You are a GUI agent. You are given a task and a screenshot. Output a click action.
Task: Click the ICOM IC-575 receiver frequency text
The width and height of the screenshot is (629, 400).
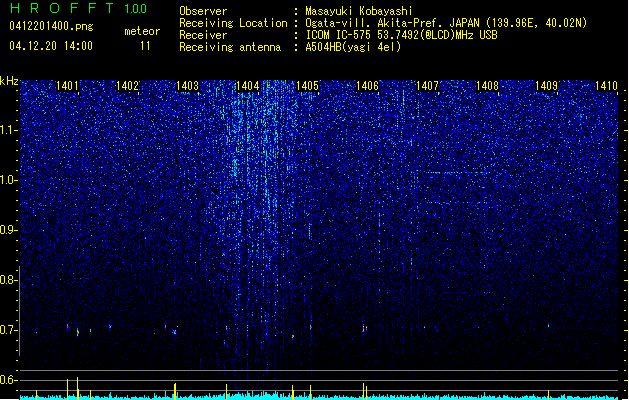(x=402, y=35)
